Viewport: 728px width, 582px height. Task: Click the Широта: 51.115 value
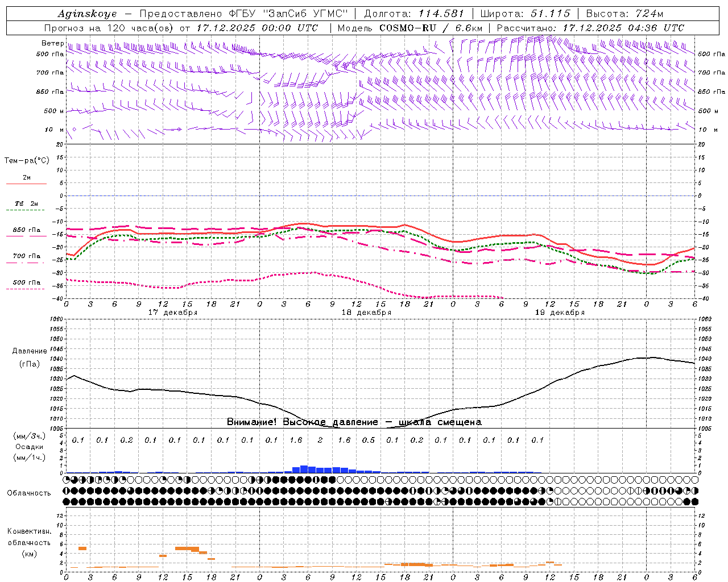tap(525, 14)
